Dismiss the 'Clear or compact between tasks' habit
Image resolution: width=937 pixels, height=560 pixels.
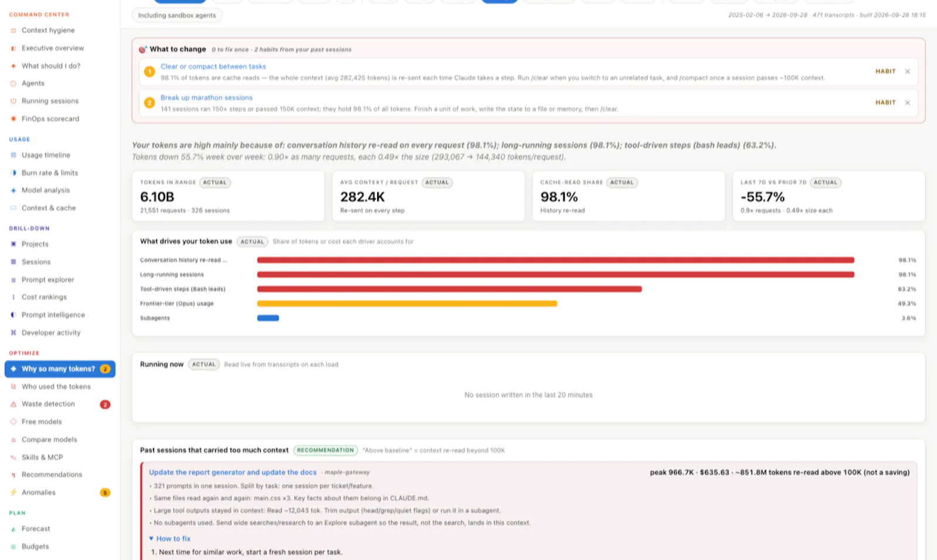point(907,71)
